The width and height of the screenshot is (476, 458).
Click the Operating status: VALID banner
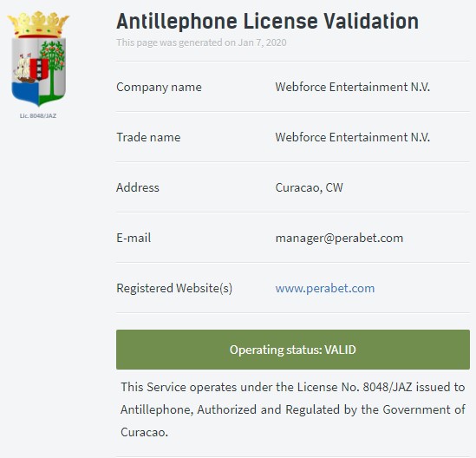(x=293, y=350)
